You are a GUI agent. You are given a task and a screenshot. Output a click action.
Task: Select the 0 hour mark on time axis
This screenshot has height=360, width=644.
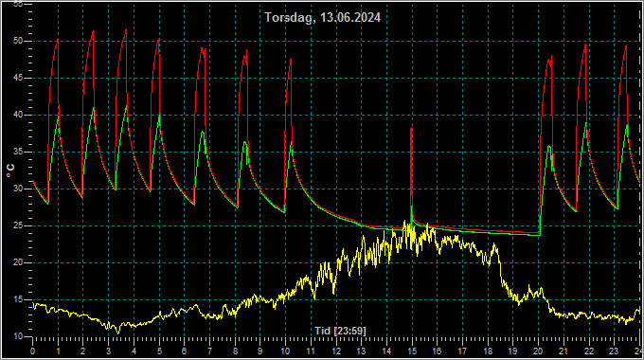coord(33,351)
